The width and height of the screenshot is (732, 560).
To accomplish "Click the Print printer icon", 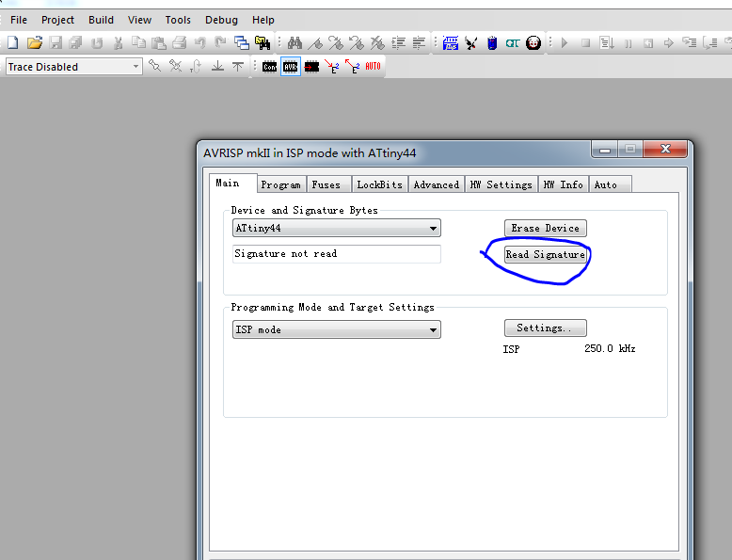I will pyautogui.click(x=180, y=43).
